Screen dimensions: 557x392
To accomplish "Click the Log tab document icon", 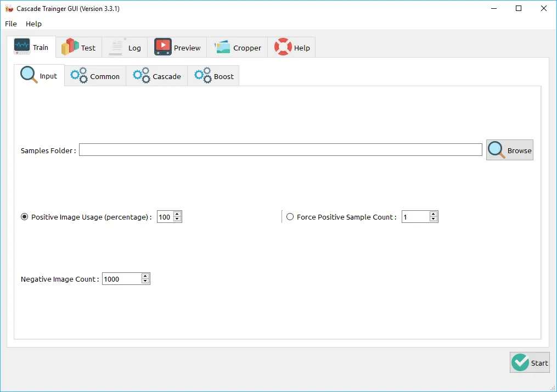I will 117,47.
